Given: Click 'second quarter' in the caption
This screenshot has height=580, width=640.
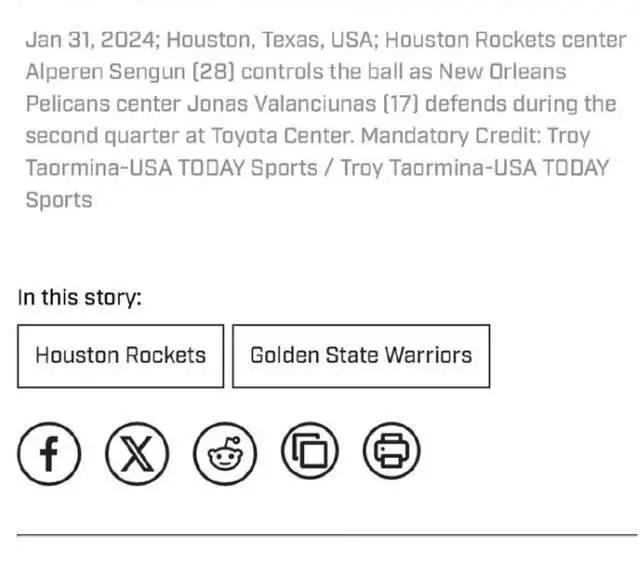Looking at the screenshot, I should 102,136.
